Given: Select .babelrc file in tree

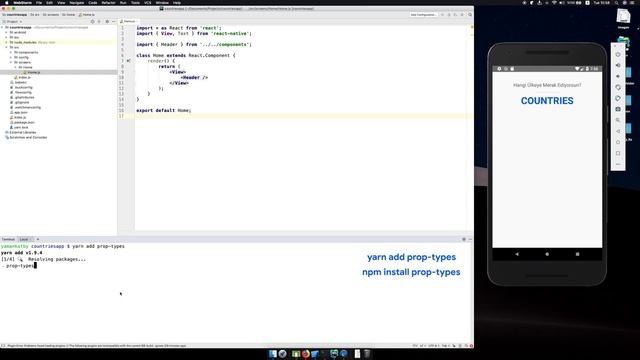Looking at the screenshot, I should tap(19, 82).
